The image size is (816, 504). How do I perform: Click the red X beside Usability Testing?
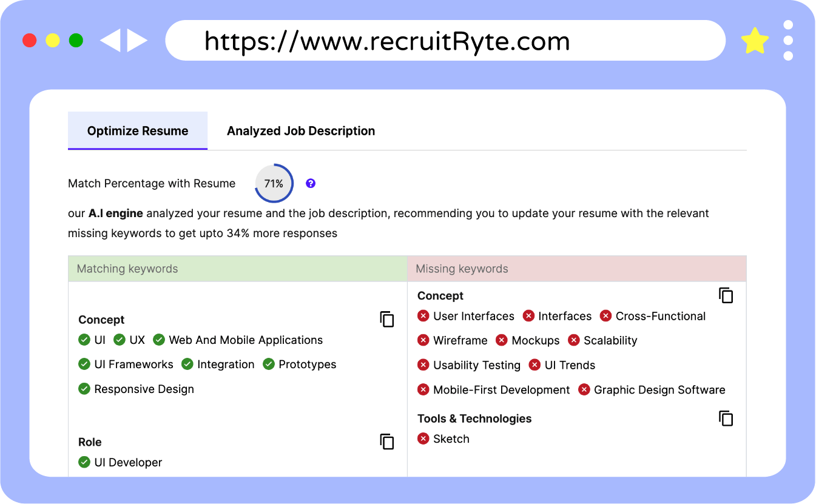(x=423, y=365)
